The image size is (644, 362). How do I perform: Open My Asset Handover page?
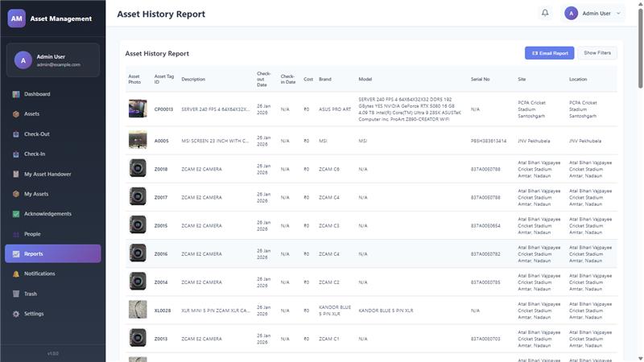click(52, 174)
